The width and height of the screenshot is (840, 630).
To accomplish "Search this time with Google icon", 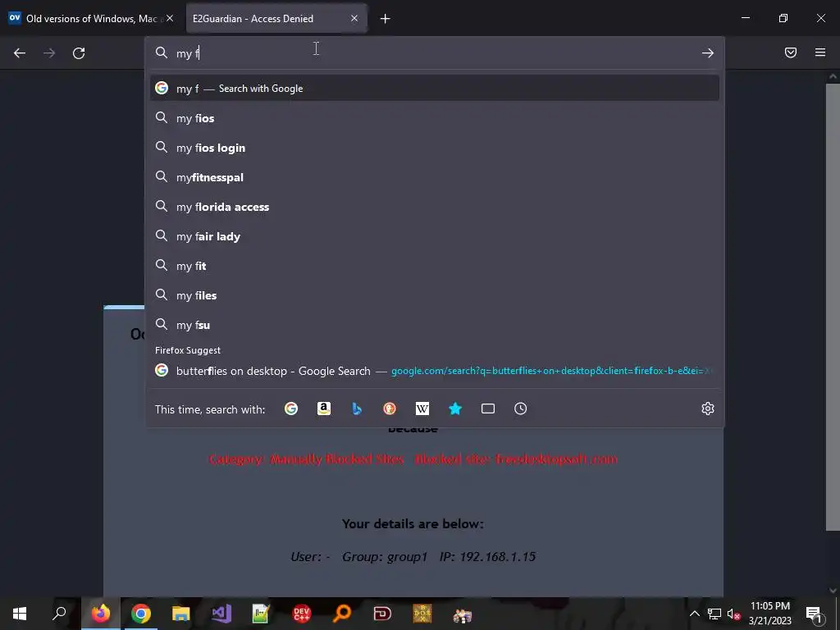I will [x=291, y=409].
